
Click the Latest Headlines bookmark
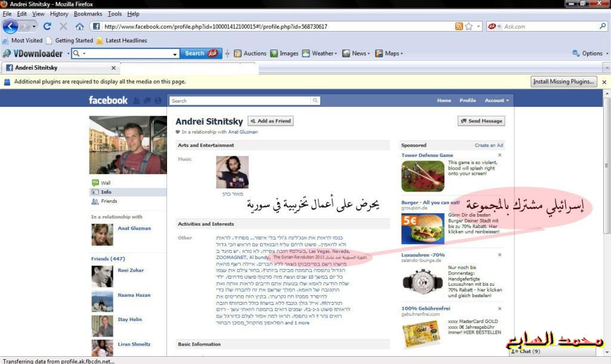click(122, 41)
